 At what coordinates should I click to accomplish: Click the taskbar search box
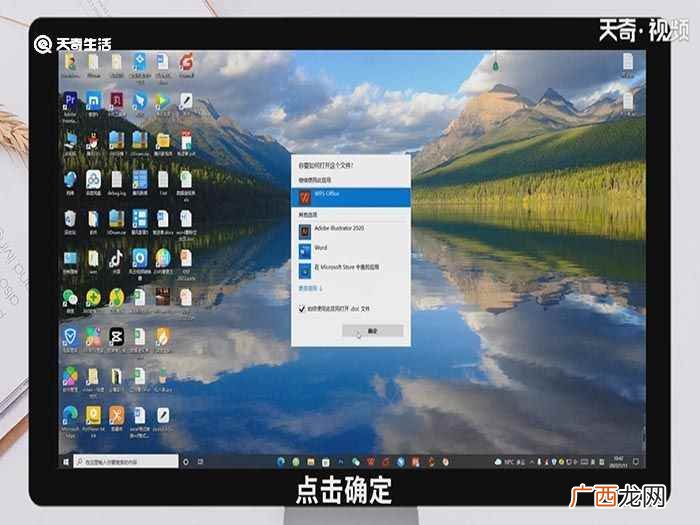pos(126,462)
